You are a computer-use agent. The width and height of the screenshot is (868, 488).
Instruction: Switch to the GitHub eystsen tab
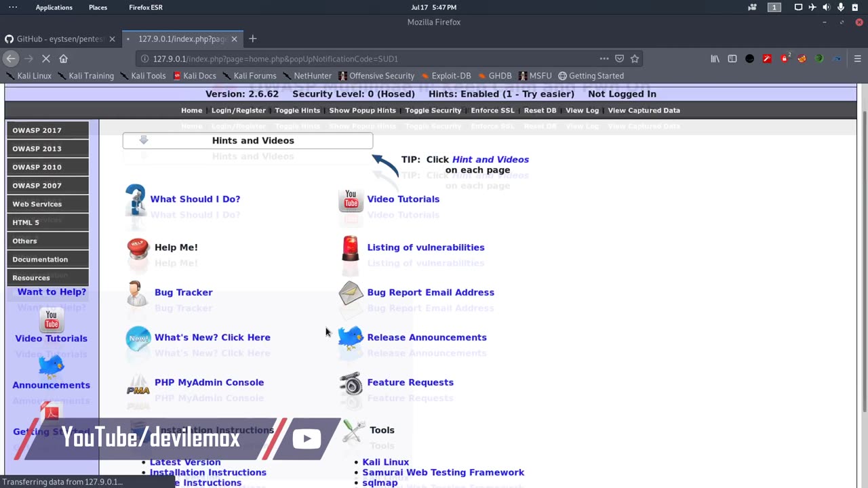(60, 39)
